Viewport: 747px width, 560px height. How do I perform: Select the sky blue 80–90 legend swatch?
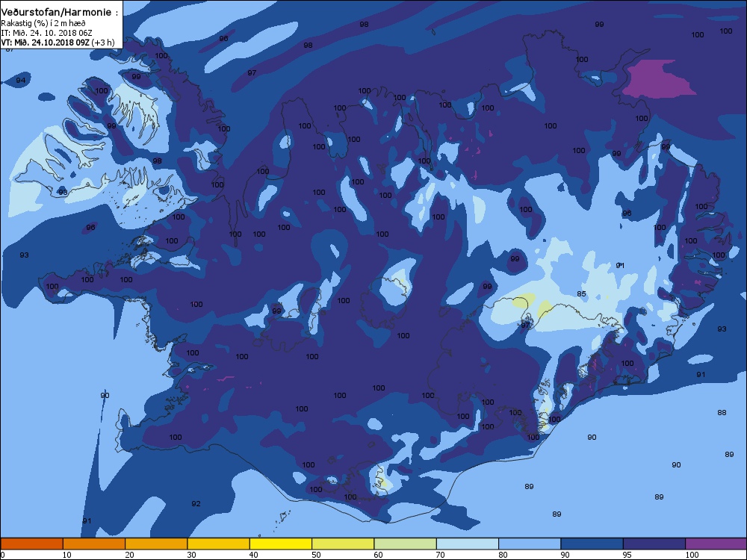point(530,544)
